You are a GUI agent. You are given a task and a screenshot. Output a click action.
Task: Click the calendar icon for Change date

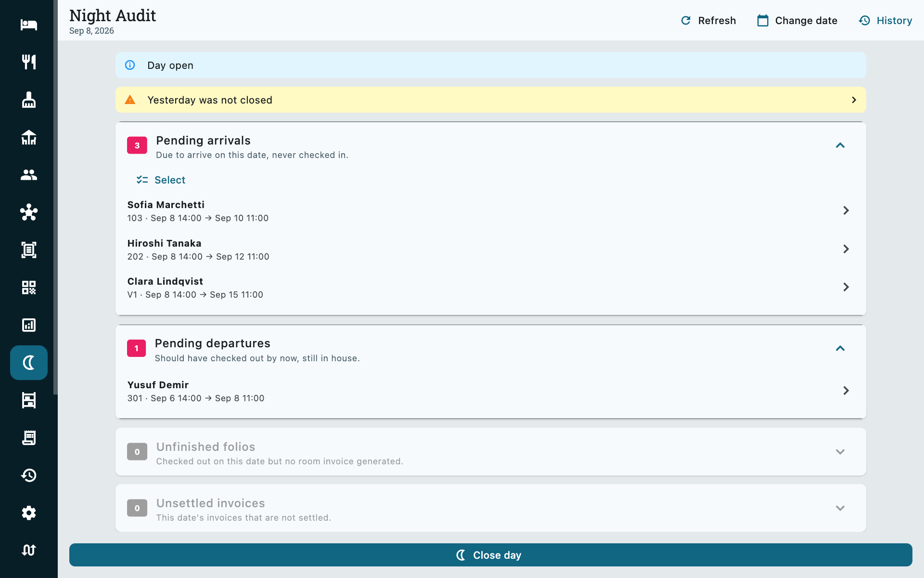coord(763,21)
